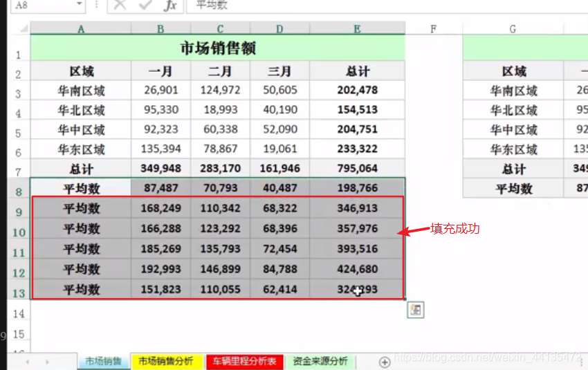Viewport: 588px width, 370px height.
Task: Add a new sheet with the plus icon
Action: (x=385, y=362)
